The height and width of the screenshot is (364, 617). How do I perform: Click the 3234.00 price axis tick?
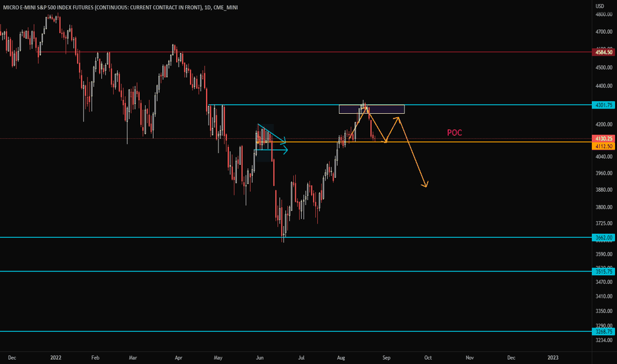coord(604,340)
